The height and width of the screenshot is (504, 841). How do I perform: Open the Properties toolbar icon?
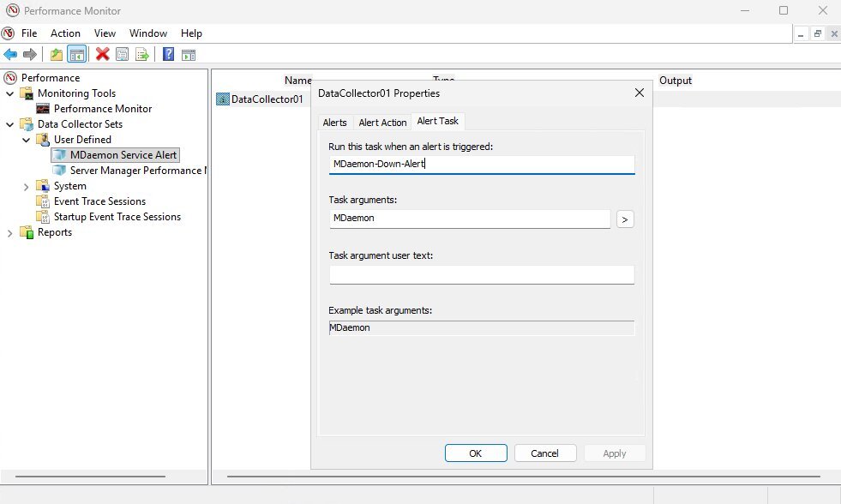click(x=123, y=54)
